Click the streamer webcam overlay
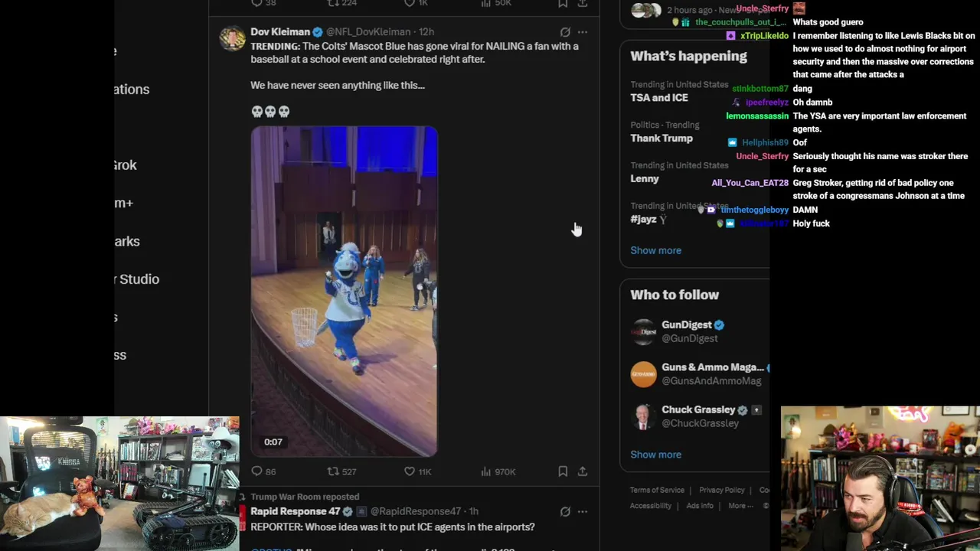This screenshot has height=551, width=980. click(x=880, y=478)
